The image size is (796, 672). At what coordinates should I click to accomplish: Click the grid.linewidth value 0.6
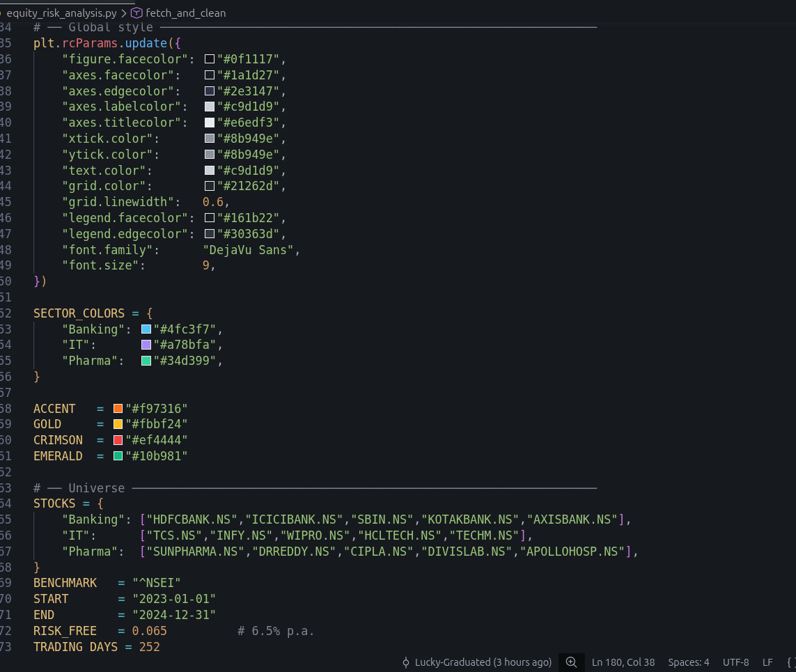coord(212,202)
